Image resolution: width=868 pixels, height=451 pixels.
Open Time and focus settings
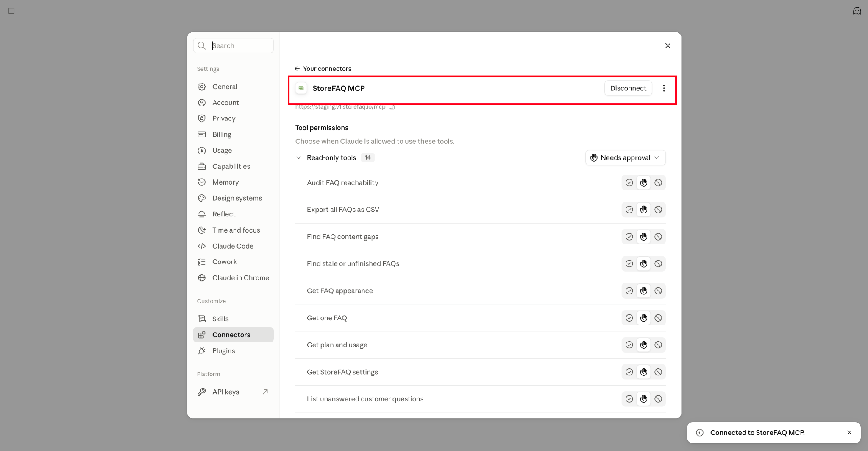coord(233,230)
